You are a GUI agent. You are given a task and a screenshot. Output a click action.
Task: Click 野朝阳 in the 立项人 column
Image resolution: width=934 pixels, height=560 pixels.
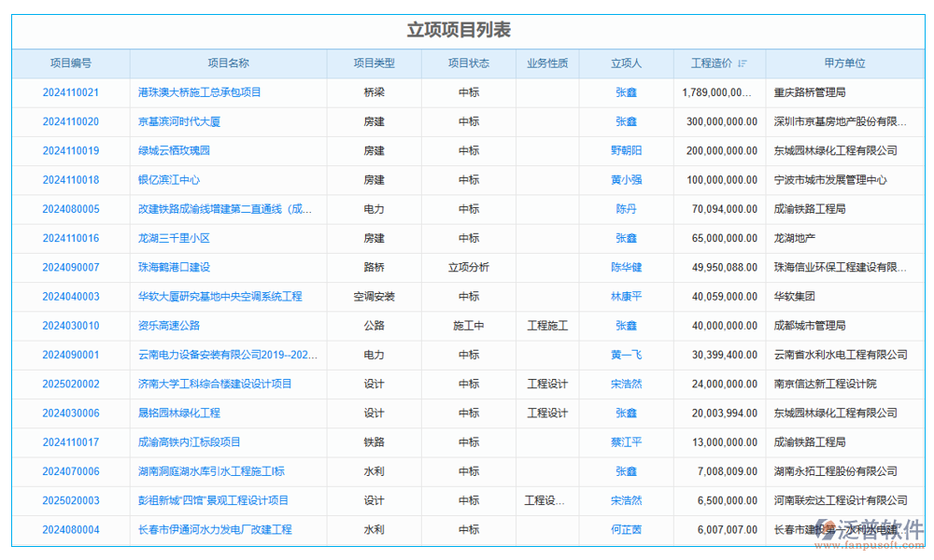click(624, 150)
